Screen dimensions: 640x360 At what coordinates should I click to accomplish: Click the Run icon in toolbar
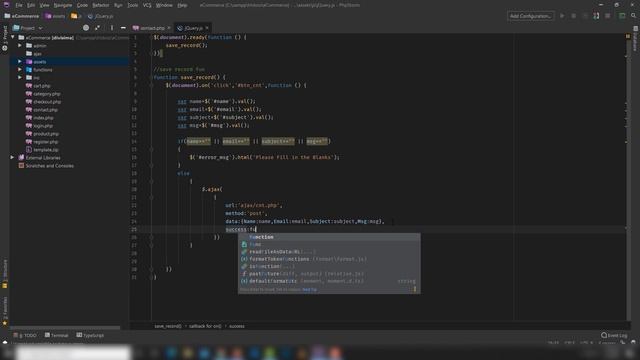562,16
